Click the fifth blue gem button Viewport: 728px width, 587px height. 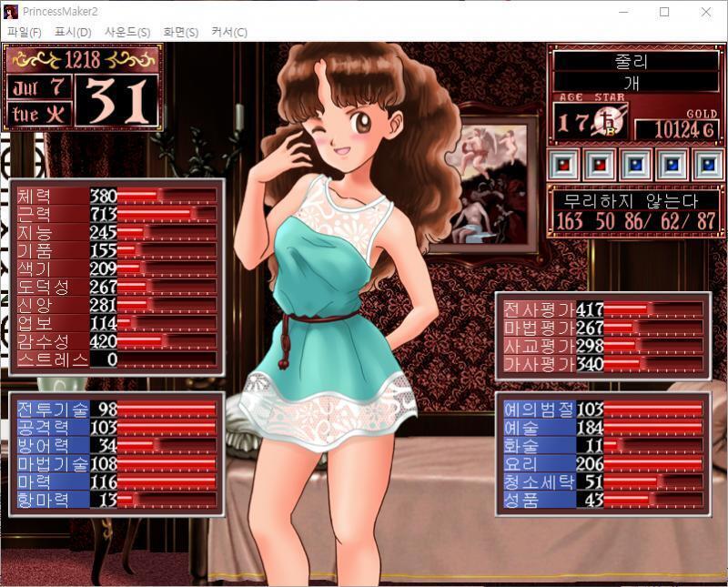point(707,165)
